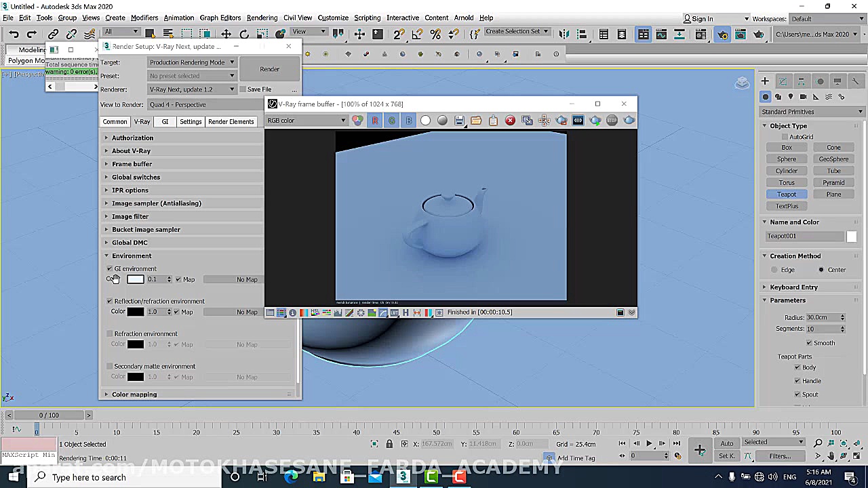Open the Mirror tool in main toolbar
868x488 pixels.
[x=564, y=34]
